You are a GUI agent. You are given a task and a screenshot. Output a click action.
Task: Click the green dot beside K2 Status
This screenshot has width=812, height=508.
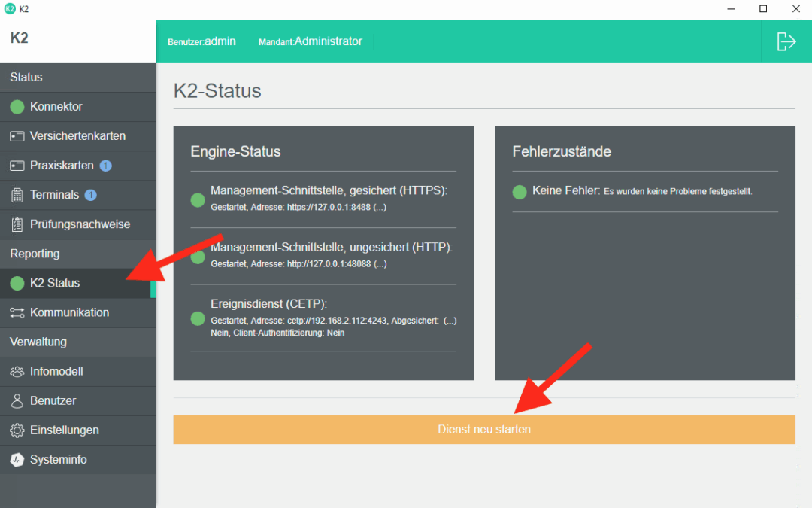tap(17, 283)
